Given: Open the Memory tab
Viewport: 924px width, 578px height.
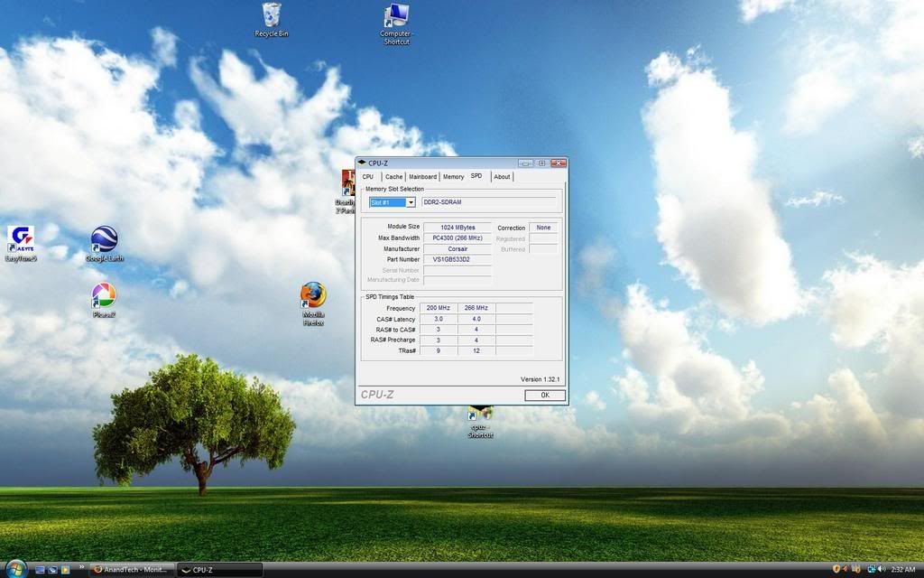Looking at the screenshot, I should (453, 177).
